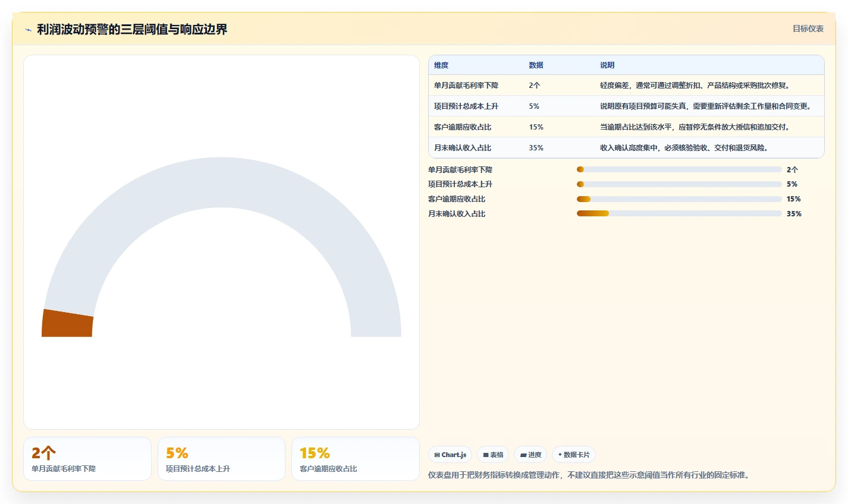Click the 说明 column header
Viewport: 848px width, 504px height.
(607, 65)
